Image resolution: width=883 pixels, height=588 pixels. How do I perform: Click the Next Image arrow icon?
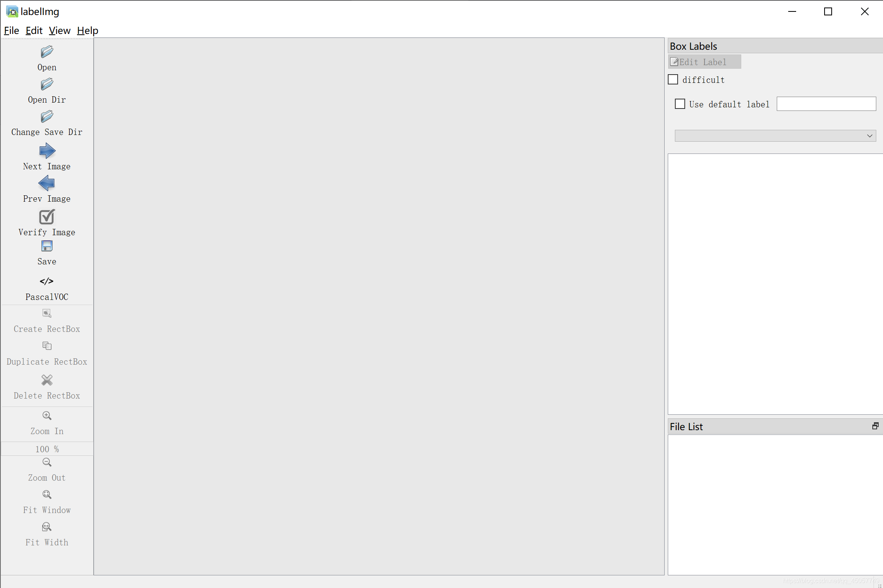click(x=47, y=150)
